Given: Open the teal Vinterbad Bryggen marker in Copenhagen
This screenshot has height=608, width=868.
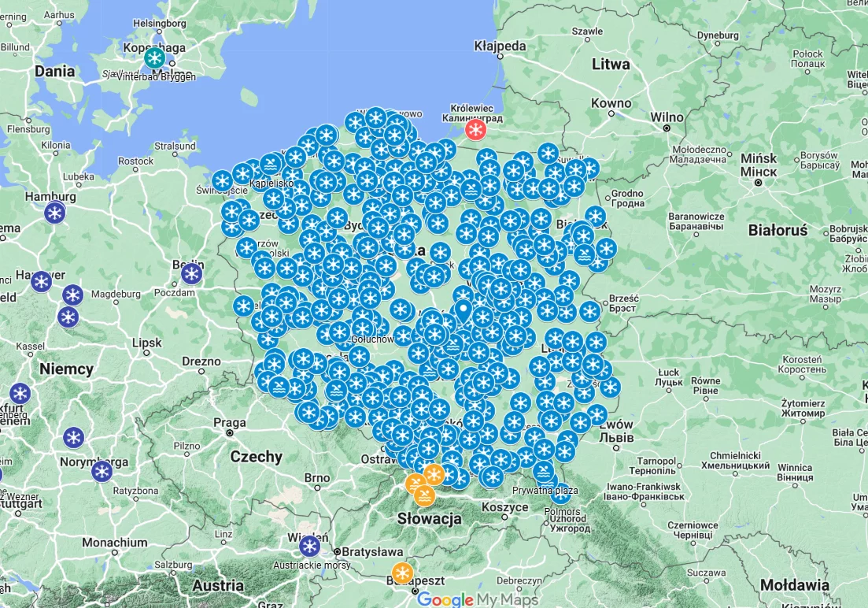Looking at the screenshot, I should tap(154, 57).
